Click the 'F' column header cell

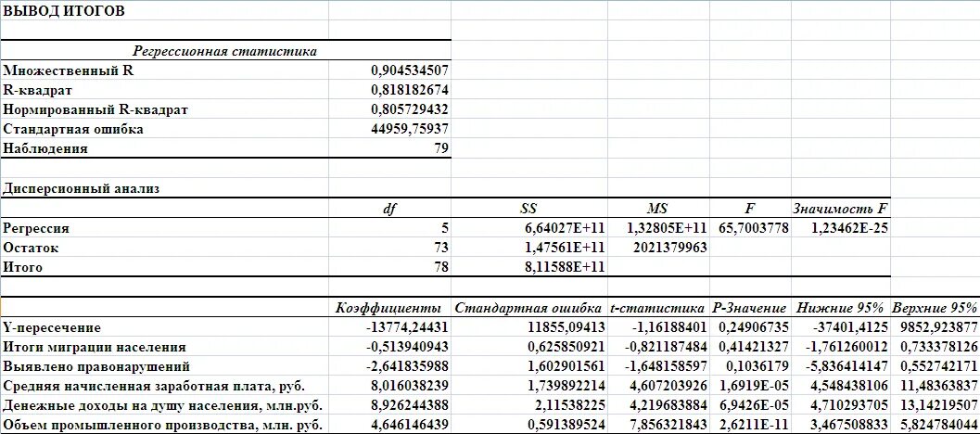click(x=749, y=209)
